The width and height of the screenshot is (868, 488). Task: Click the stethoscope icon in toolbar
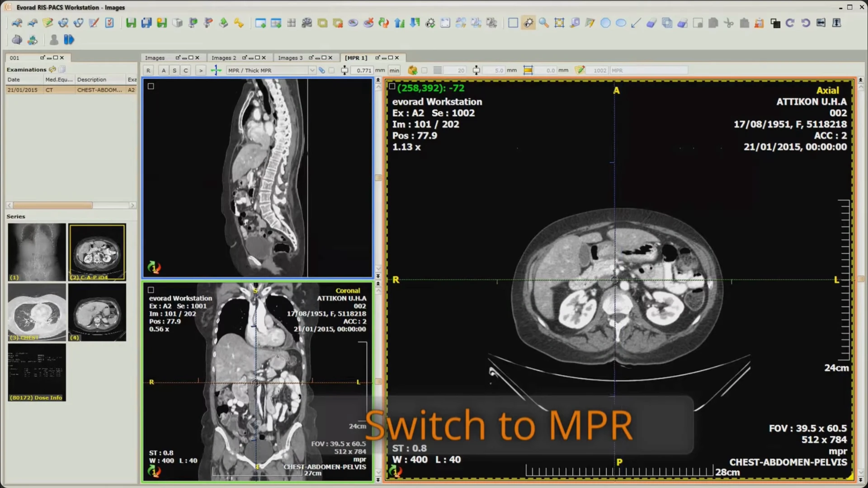click(x=78, y=23)
